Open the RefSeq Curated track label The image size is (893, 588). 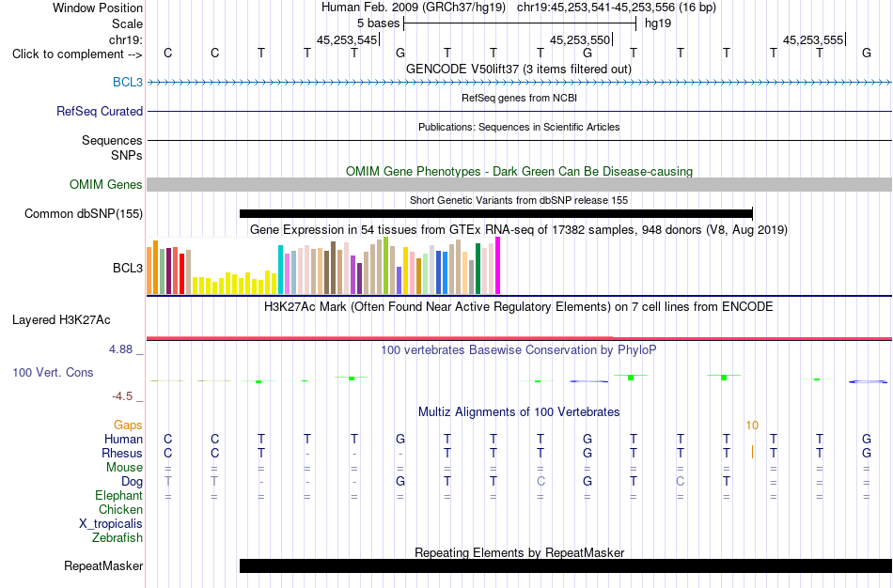(100, 111)
